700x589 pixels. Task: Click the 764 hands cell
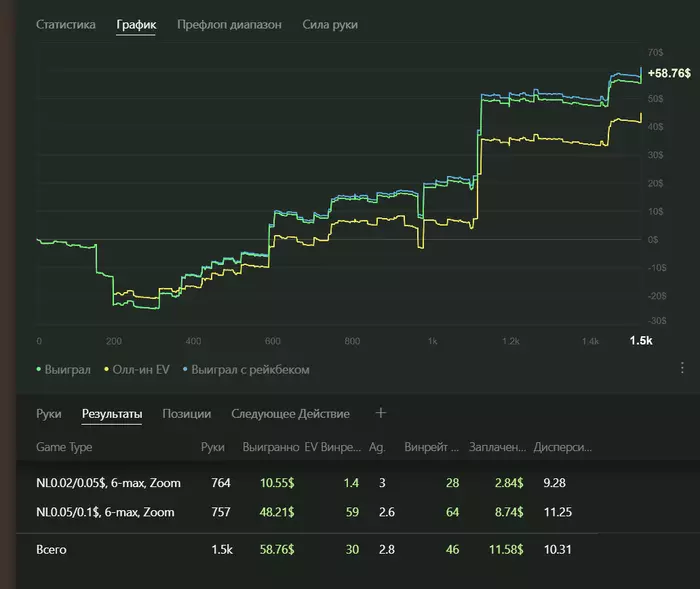point(221,483)
